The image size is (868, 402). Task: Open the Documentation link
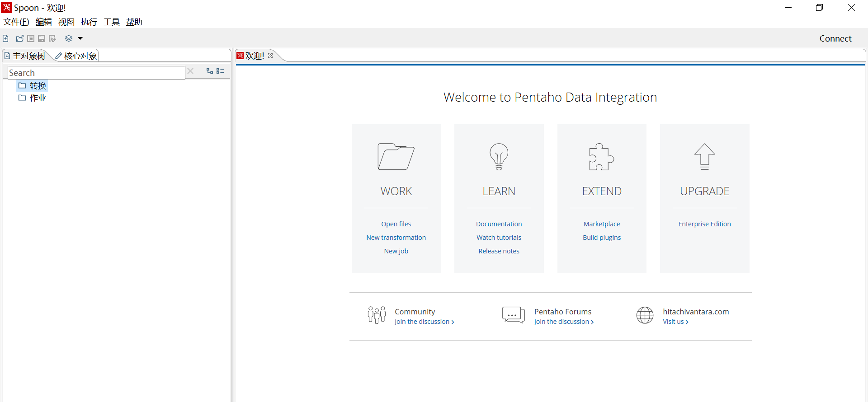click(499, 224)
